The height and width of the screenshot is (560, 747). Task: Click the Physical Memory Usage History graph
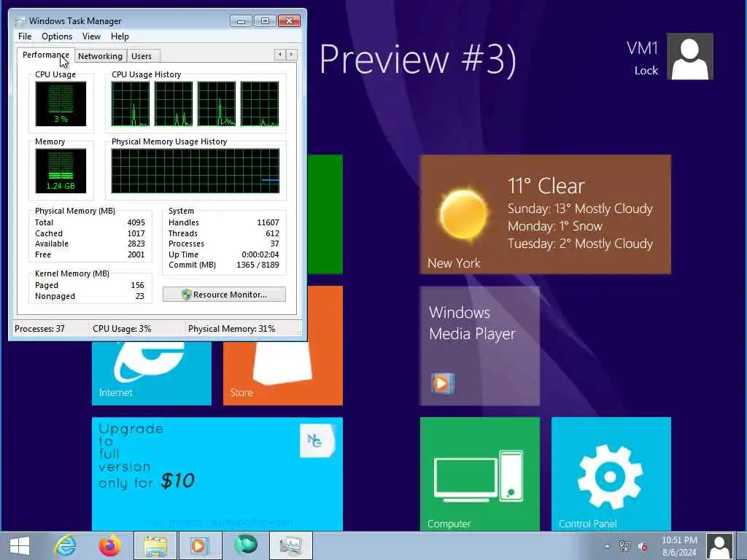pyautogui.click(x=196, y=171)
